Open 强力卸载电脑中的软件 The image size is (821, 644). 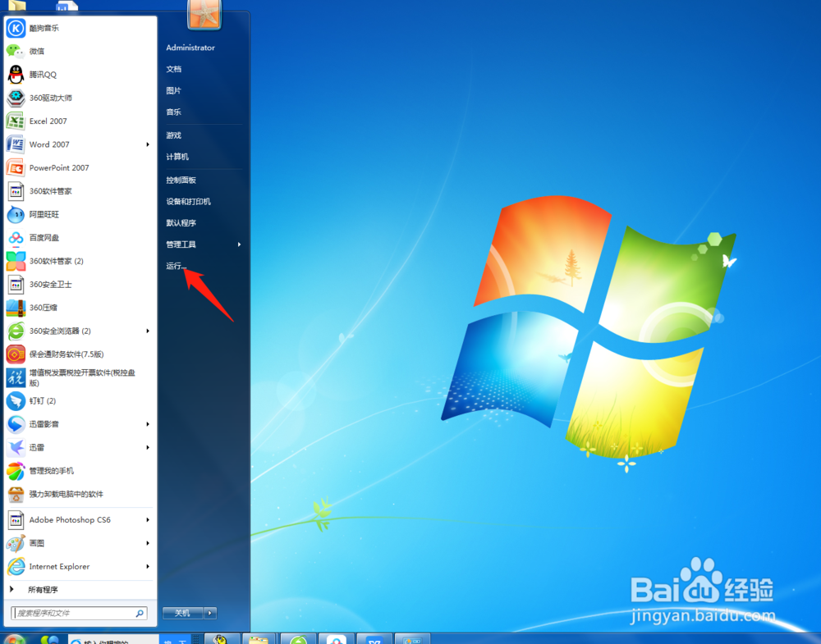80,494
